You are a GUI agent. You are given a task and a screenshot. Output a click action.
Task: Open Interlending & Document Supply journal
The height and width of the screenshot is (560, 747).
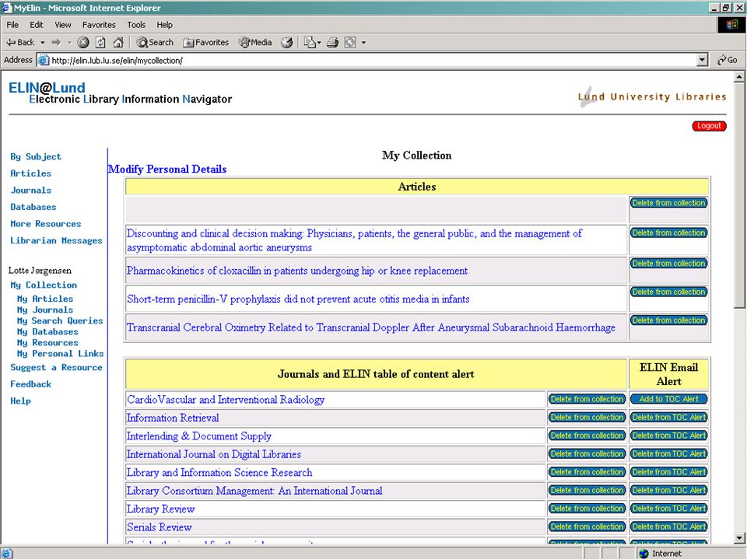198,436
